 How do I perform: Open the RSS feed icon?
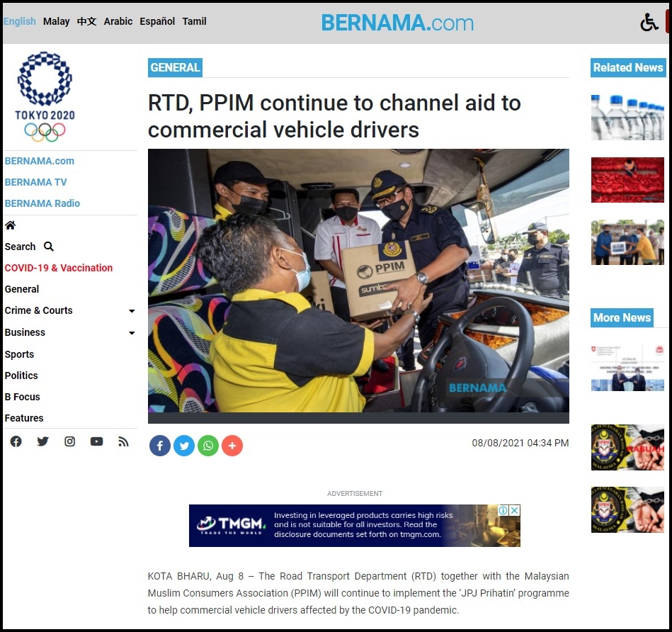pyautogui.click(x=123, y=441)
